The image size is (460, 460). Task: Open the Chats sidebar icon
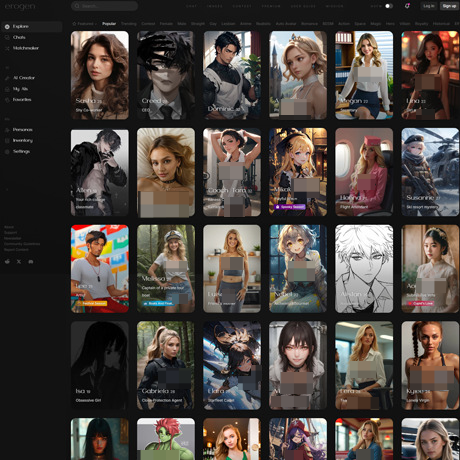click(x=7, y=37)
